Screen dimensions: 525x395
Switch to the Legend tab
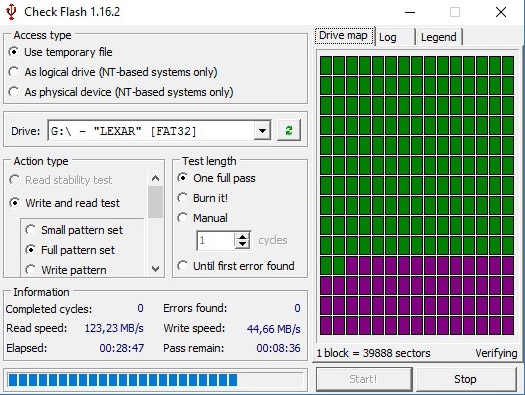tap(439, 37)
